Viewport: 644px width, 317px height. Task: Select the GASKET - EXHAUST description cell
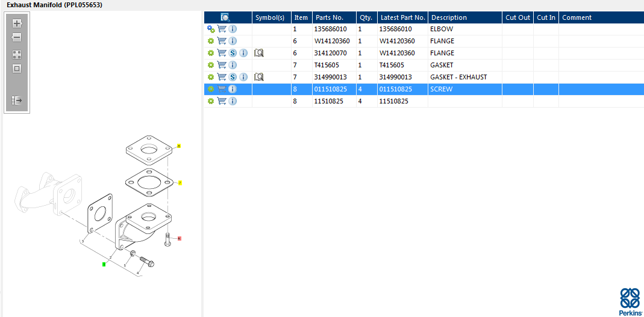(465, 76)
